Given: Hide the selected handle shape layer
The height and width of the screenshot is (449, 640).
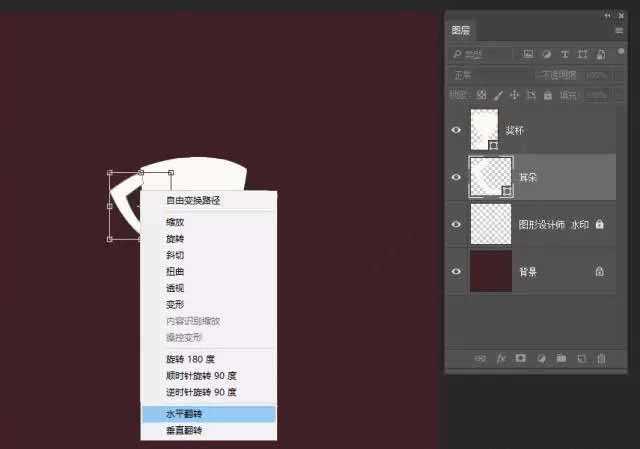Looking at the screenshot, I should pyautogui.click(x=456, y=177).
